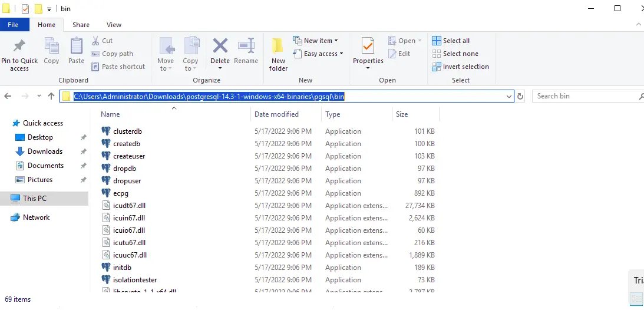Select the ecpg application file
Image resolution: width=644 pixels, height=310 pixels.
121,193
